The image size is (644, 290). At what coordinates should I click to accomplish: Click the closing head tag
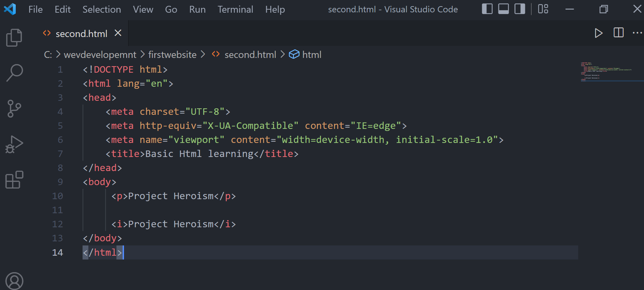(x=102, y=168)
